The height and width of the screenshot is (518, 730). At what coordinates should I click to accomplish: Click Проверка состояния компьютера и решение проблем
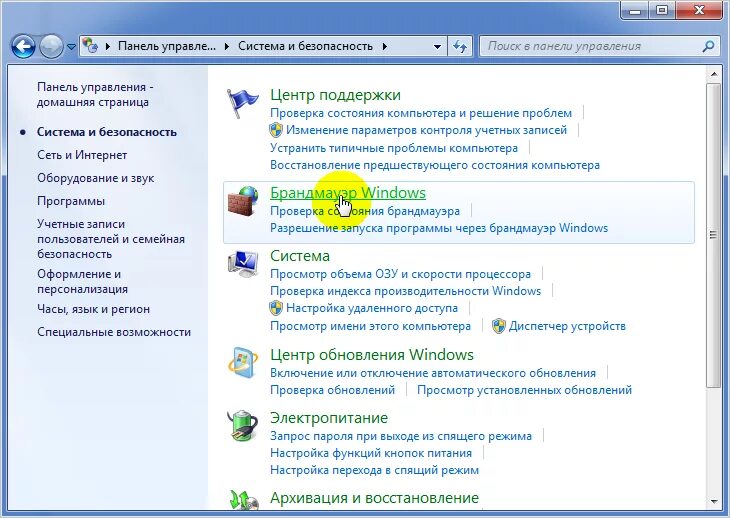point(421,113)
